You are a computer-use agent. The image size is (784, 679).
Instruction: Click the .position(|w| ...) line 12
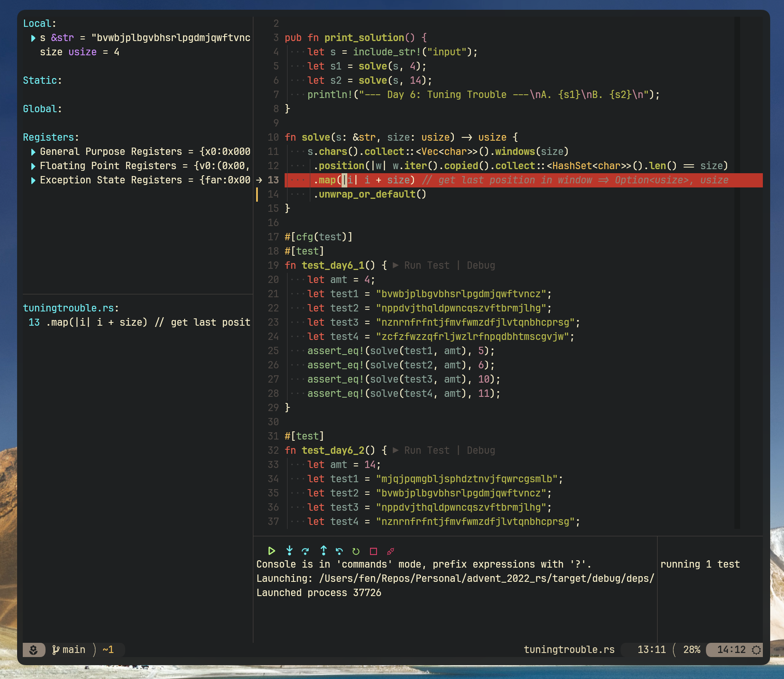(x=520, y=166)
